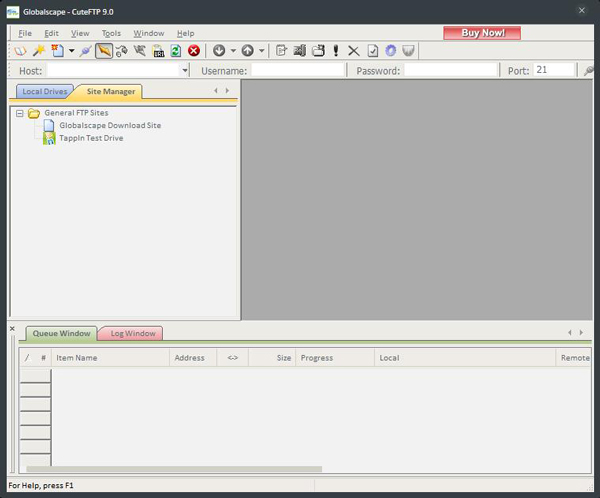This screenshot has width=600, height=498.
Task: Sort queue by Item Name column
Action: [110, 358]
